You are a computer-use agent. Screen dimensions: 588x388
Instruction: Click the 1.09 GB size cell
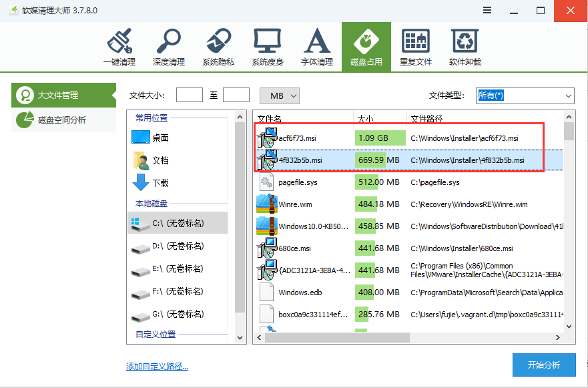(380, 138)
